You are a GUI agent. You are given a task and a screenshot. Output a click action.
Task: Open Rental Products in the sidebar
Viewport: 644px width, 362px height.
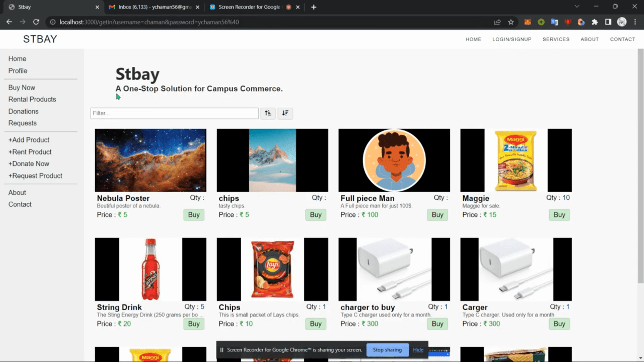click(32, 99)
